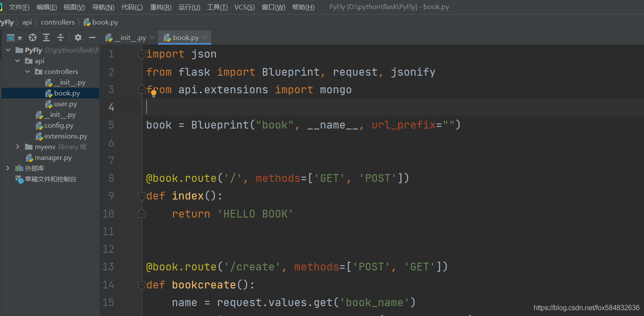Click the folder icon of controllers

[39, 72]
